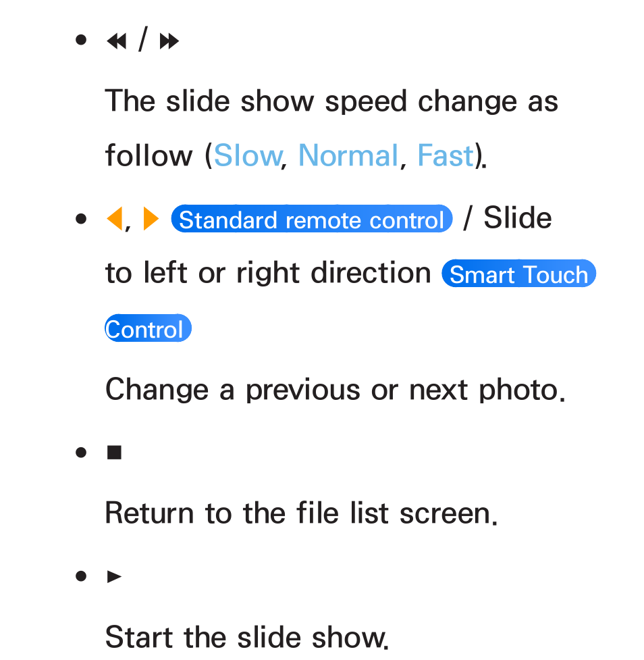Click the rewind double-arrow icon
Screen dimensions: 644x660
click(x=117, y=41)
